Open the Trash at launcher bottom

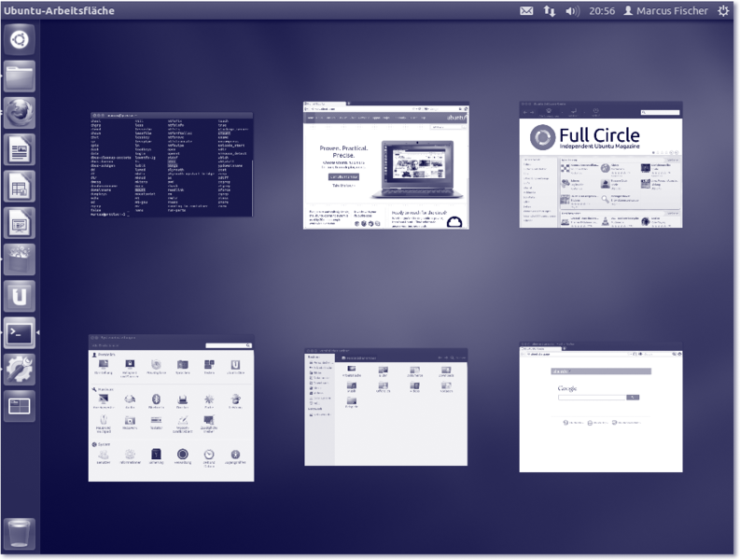pos(20,536)
